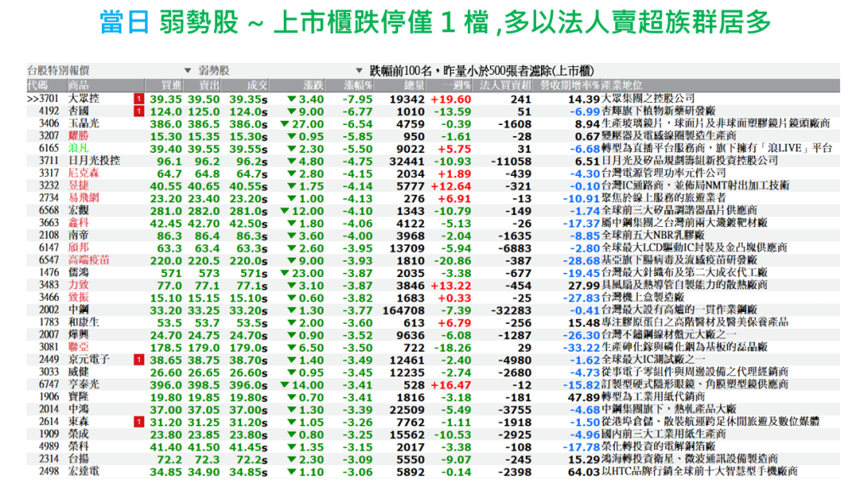
Task: Click the red 1 badge beside 杏國
Action: pyautogui.click(x=139, y=111)
